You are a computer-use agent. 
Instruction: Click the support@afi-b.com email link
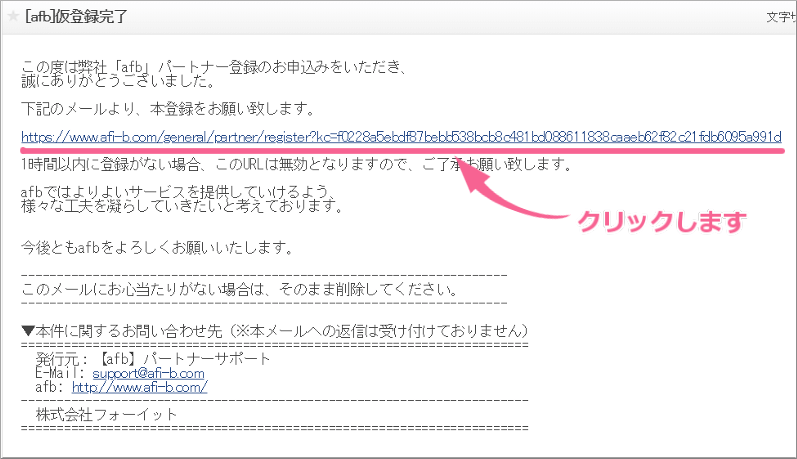[148, 374]
